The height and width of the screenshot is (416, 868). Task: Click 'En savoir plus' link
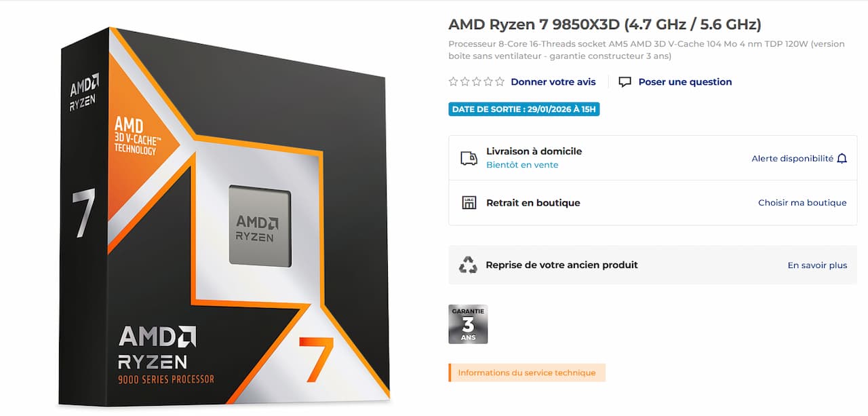click(x=817, y=265)
